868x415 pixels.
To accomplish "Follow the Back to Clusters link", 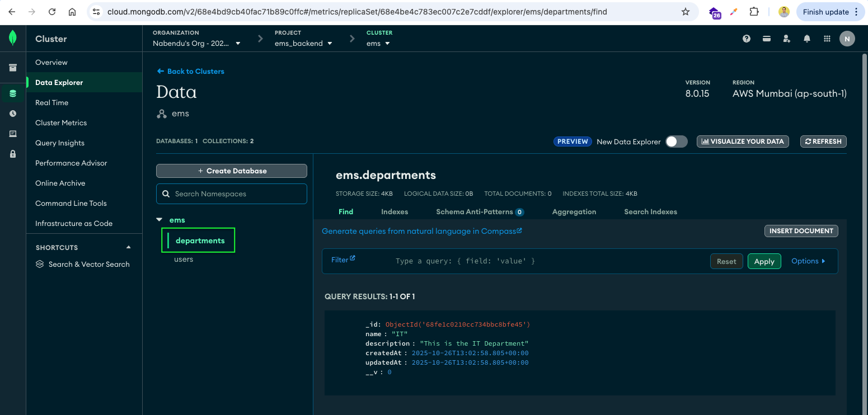I will pyautogui.click(x=190, y=71).
